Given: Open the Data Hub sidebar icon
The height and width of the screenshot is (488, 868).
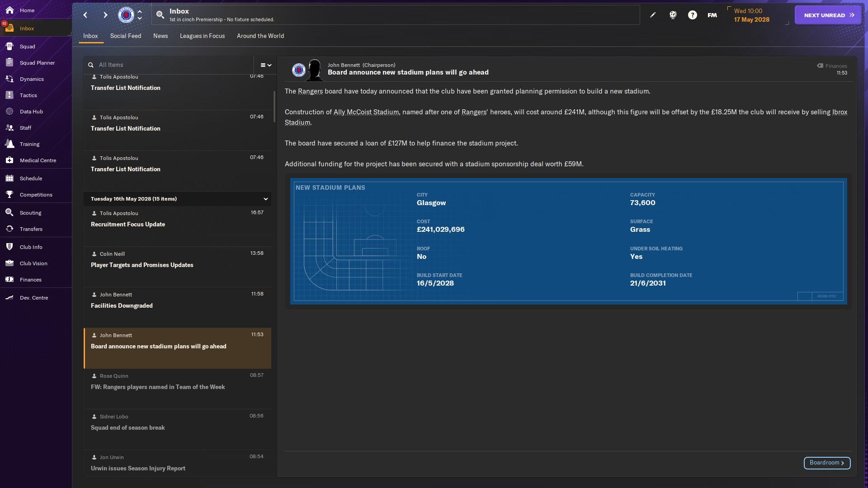Looking at the screenshot, I should coord(9,111).
